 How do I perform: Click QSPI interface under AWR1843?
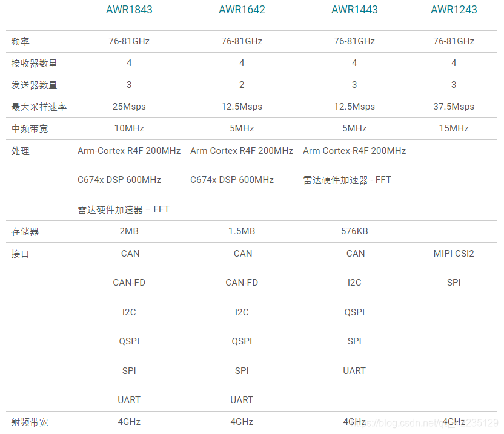(x=129, y=341)
